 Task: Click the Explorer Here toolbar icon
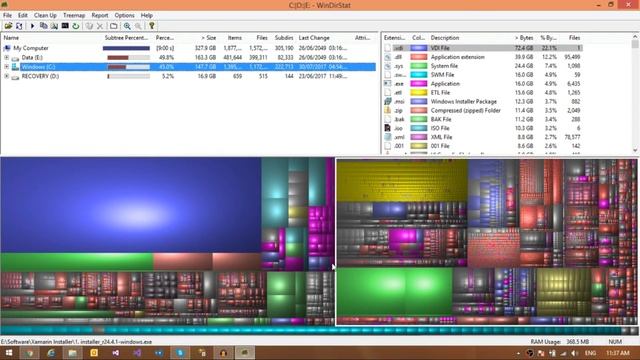(54, 26)
